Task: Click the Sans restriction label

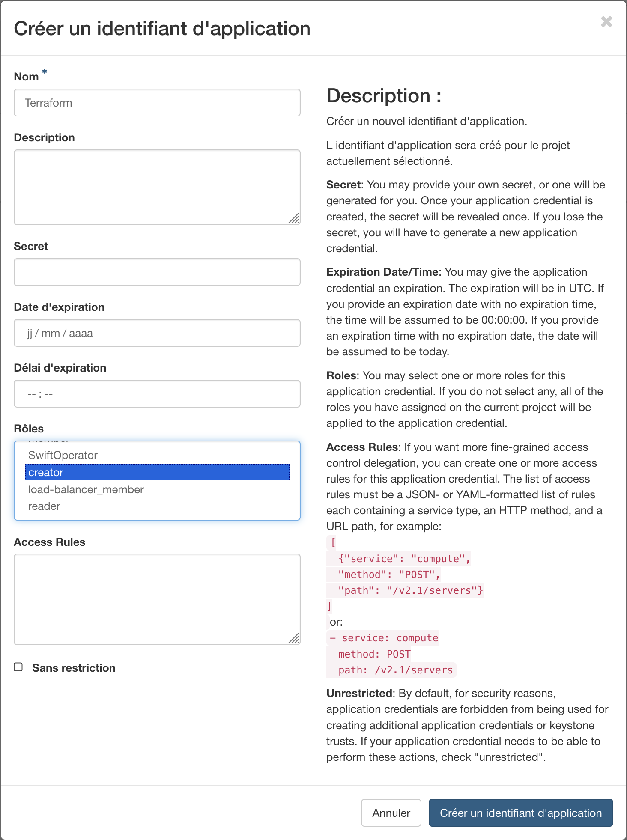Action: tap(74, 668)
